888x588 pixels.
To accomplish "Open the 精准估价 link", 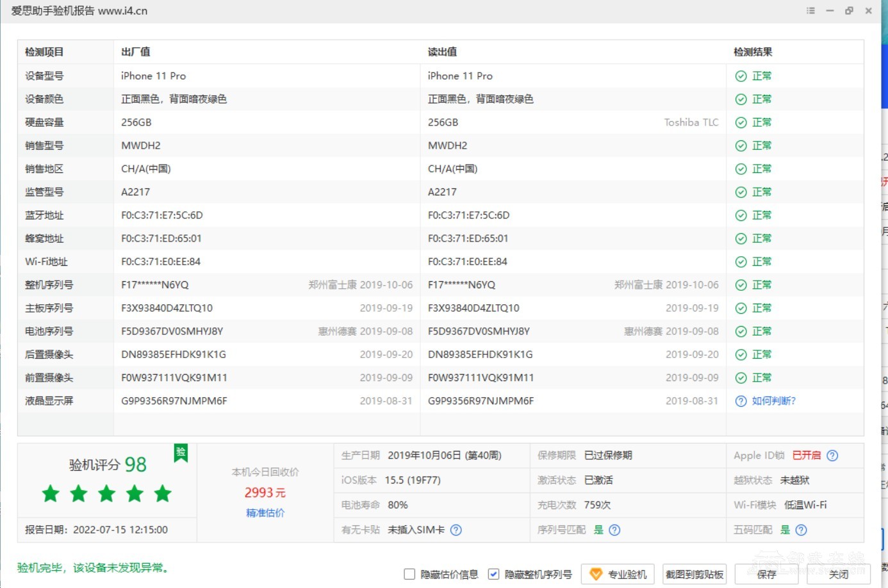I will click(x=265, y=512).
